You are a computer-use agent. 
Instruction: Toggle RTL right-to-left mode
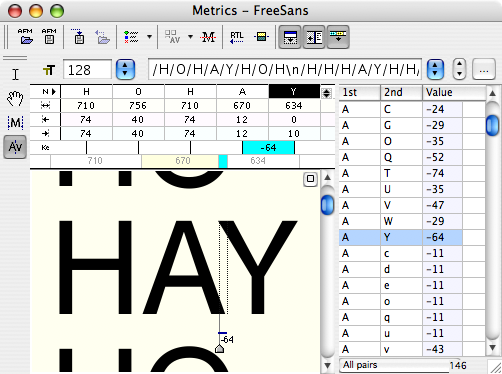pyautogui.click(x=237, y=37)
